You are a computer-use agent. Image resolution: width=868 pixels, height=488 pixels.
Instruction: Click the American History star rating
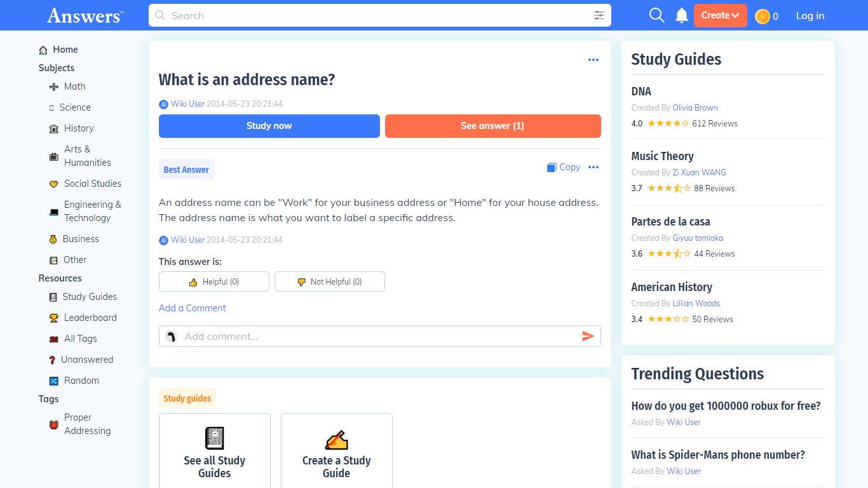[x=668, y=319]
